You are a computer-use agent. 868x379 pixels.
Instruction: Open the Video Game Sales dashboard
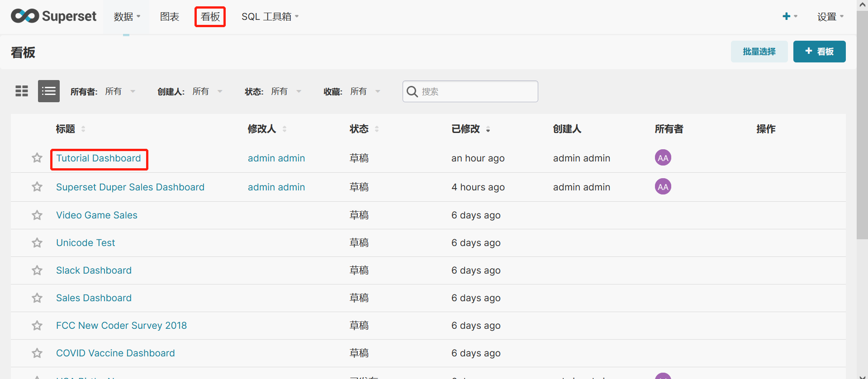point(97,215)
